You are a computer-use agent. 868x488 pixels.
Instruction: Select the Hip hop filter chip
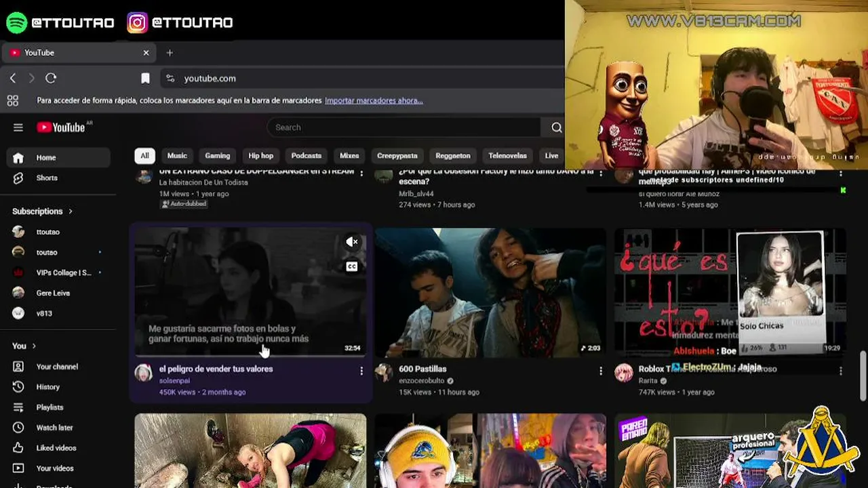[261, 156]
